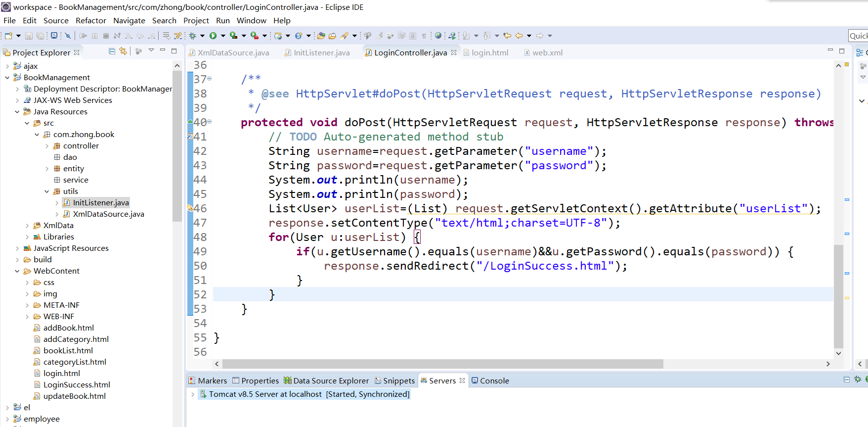Switch to the XmlDataSource.java editor tab
Viewport: 868px width, 427px height.
tap(229, 52)
